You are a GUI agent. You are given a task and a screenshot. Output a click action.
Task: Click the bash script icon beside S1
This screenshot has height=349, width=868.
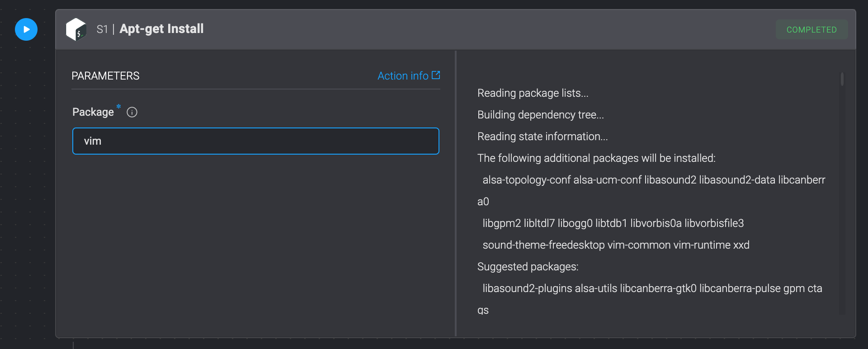tap(76, 29)
